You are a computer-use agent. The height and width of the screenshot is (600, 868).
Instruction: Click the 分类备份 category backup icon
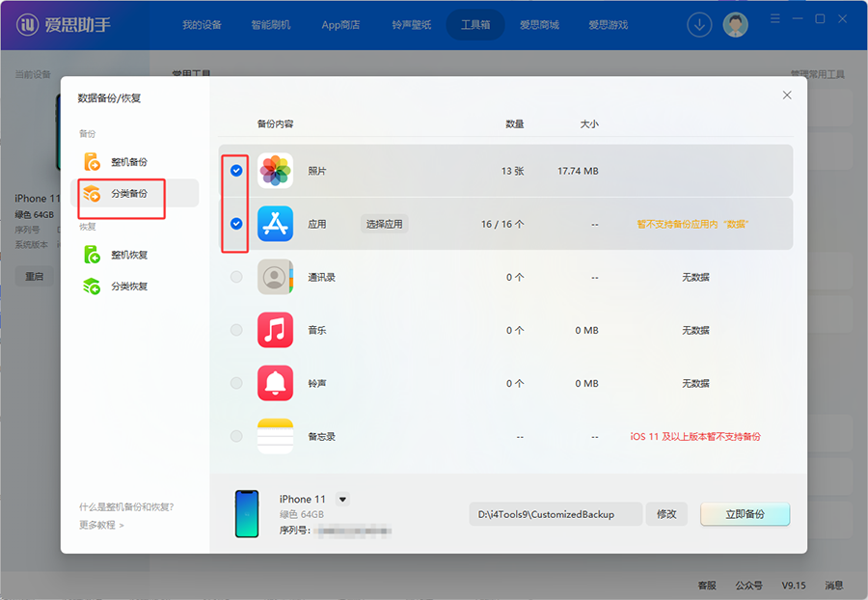pos(92,193)
